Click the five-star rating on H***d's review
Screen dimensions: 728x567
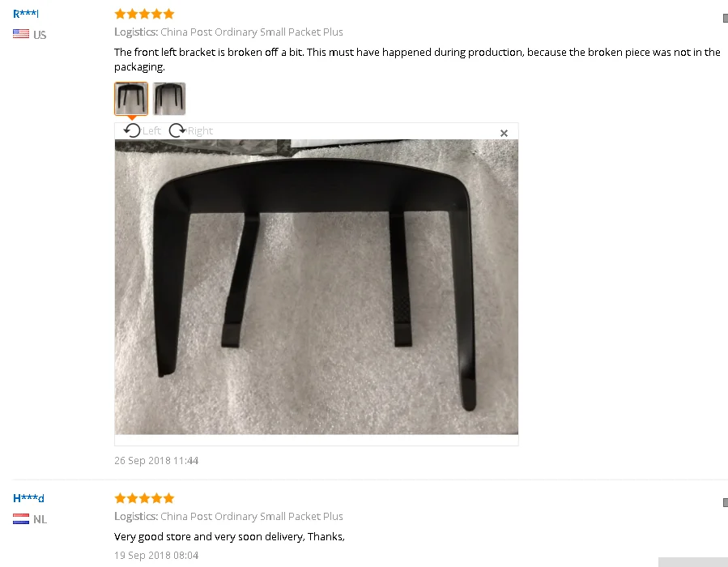pyautogui.click(x=144, y=498)
